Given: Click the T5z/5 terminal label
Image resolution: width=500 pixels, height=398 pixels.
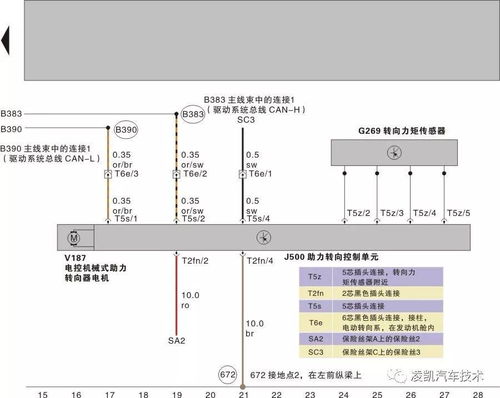Looking at the screenshot, I should point(458,213).
